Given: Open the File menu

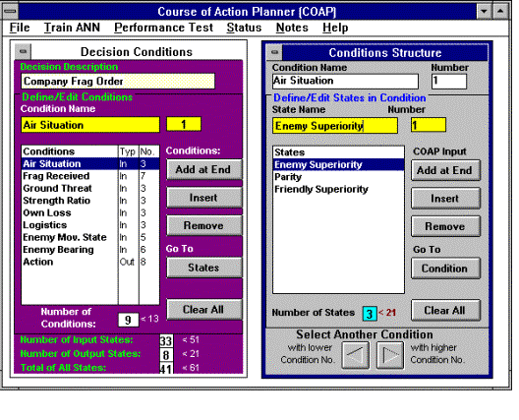Looking at the screenshot, I should pyautogui.click(x=20, y=28).
